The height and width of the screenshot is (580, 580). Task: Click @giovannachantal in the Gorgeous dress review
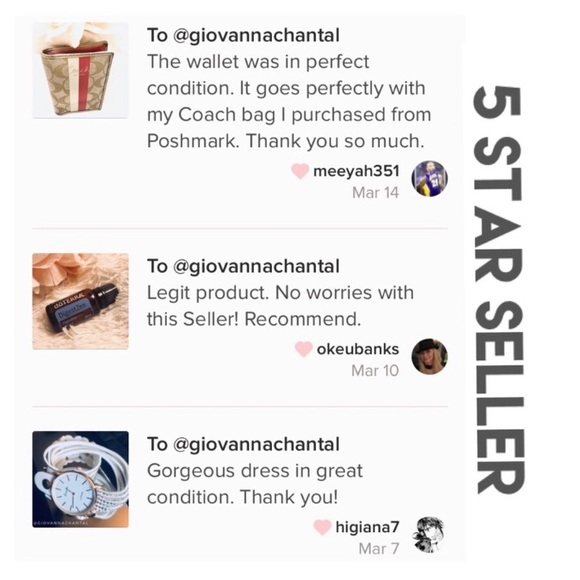256,445
